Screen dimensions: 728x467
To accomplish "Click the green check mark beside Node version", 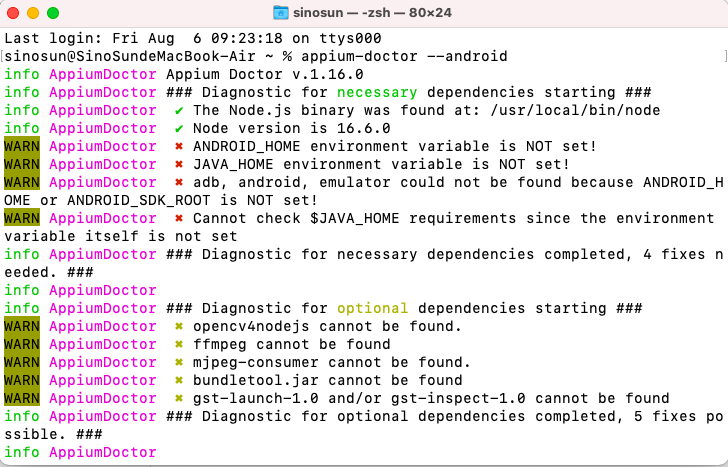I will point(178,128).
